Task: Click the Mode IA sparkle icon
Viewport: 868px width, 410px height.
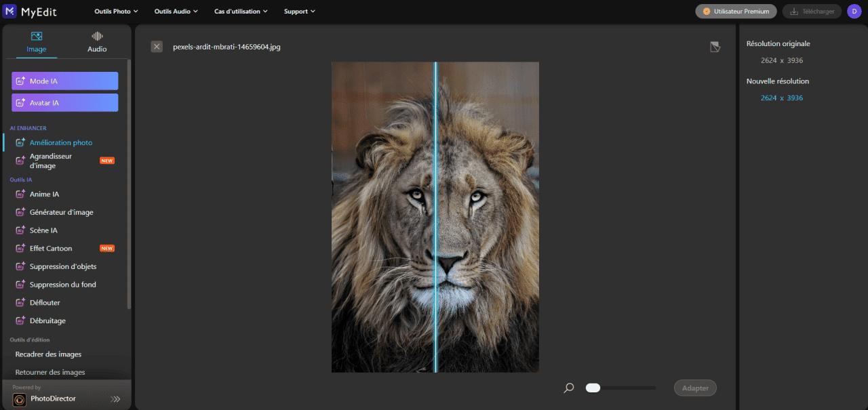Action: [x=21, y=81]
